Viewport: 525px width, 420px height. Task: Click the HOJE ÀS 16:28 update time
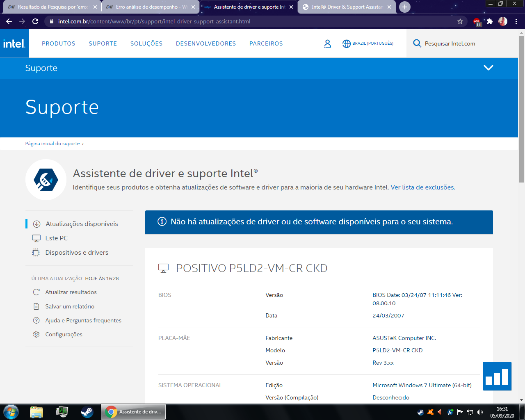tap(102, 278)
